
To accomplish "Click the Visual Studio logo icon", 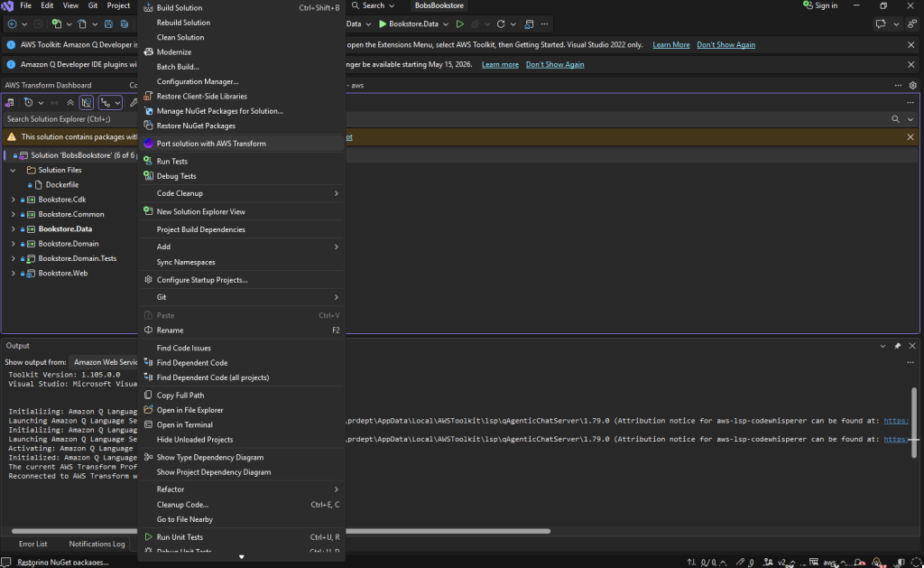I will point(7,6).
